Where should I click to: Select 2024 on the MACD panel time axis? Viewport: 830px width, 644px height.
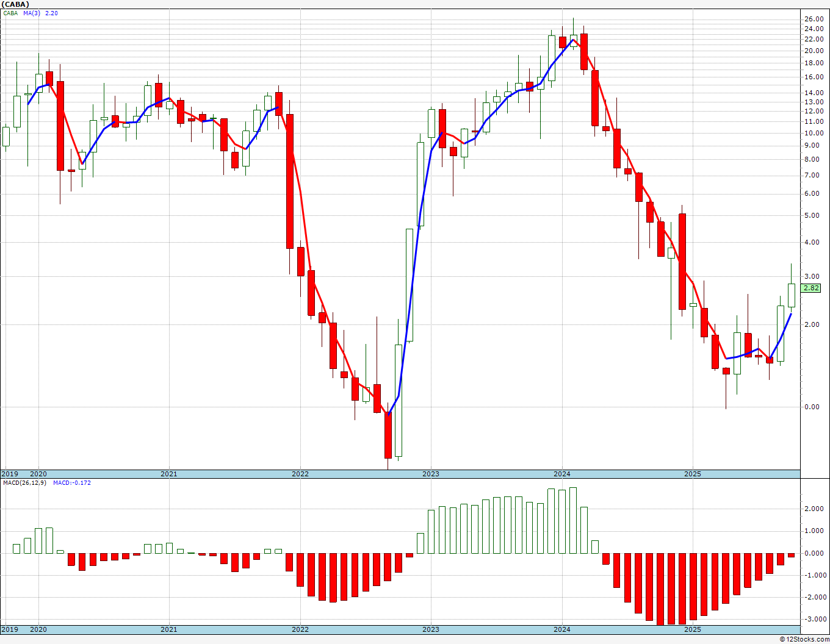click(x=562, y=629)
